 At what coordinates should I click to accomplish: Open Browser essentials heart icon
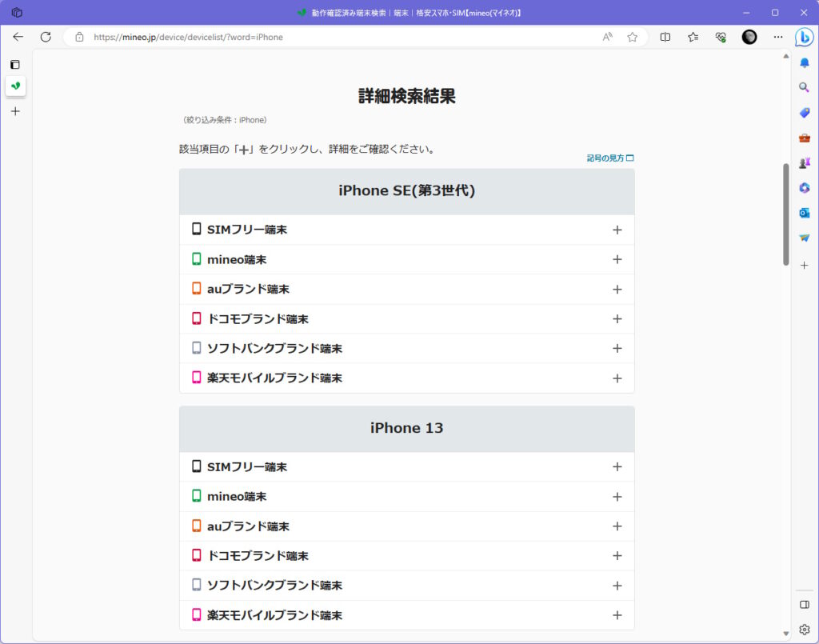click(721, 37)
